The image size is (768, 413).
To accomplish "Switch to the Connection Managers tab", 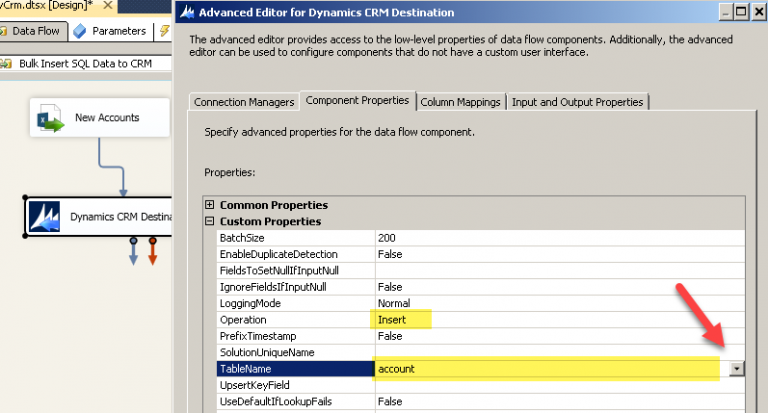I will [244, 102].
